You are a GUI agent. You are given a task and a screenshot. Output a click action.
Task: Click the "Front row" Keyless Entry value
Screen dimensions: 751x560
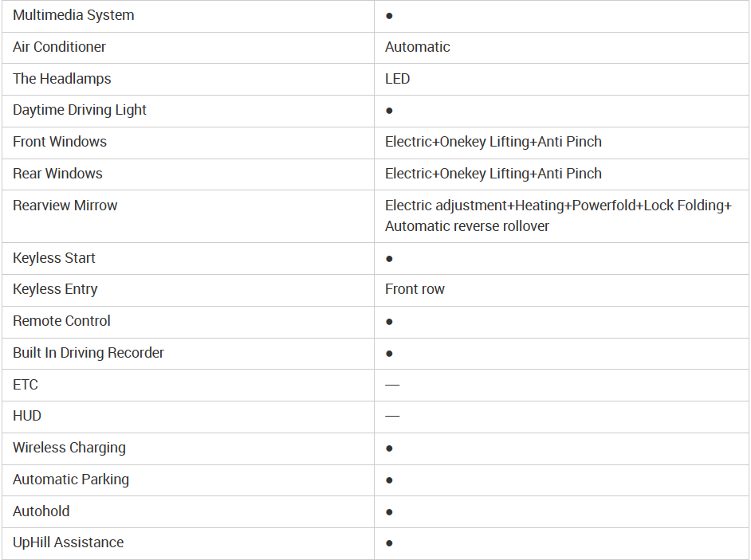415,289
